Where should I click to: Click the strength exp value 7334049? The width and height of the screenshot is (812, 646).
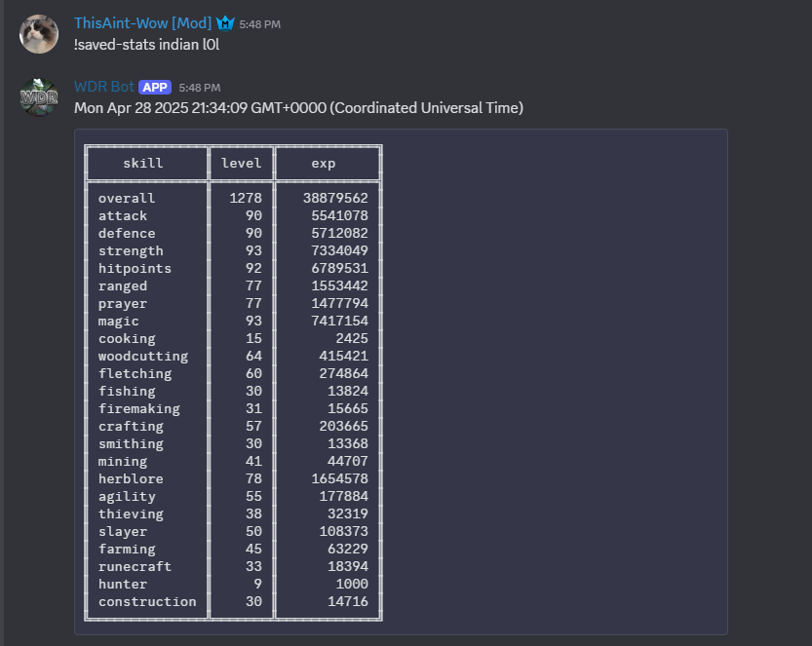click(x=339, y=250)
